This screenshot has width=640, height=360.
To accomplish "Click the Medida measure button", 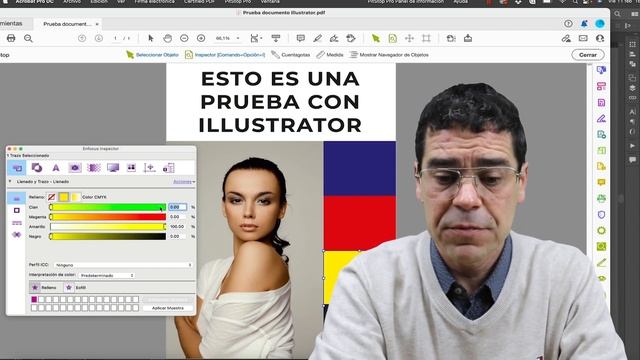I will 330,55.
